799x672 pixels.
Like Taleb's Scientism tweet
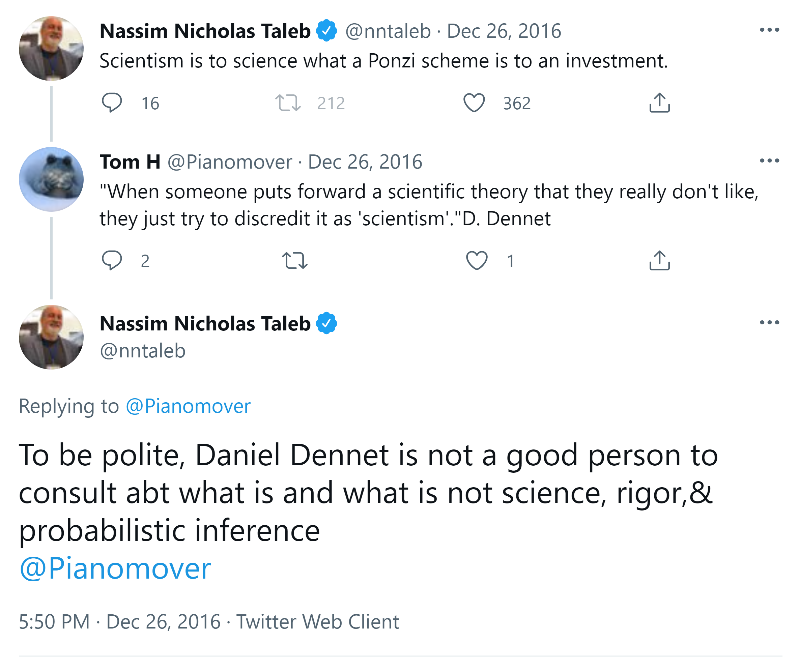coord(474,103)
